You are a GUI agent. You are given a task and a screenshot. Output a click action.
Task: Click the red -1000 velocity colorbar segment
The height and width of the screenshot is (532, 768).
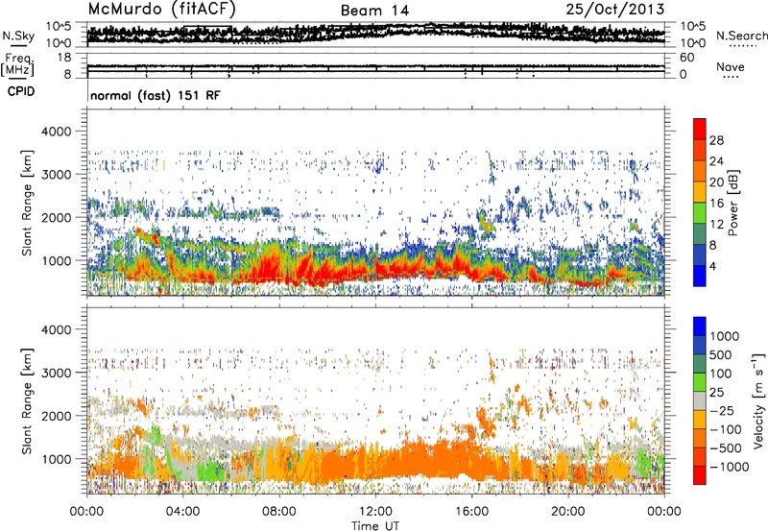click(x=700, y=475)
